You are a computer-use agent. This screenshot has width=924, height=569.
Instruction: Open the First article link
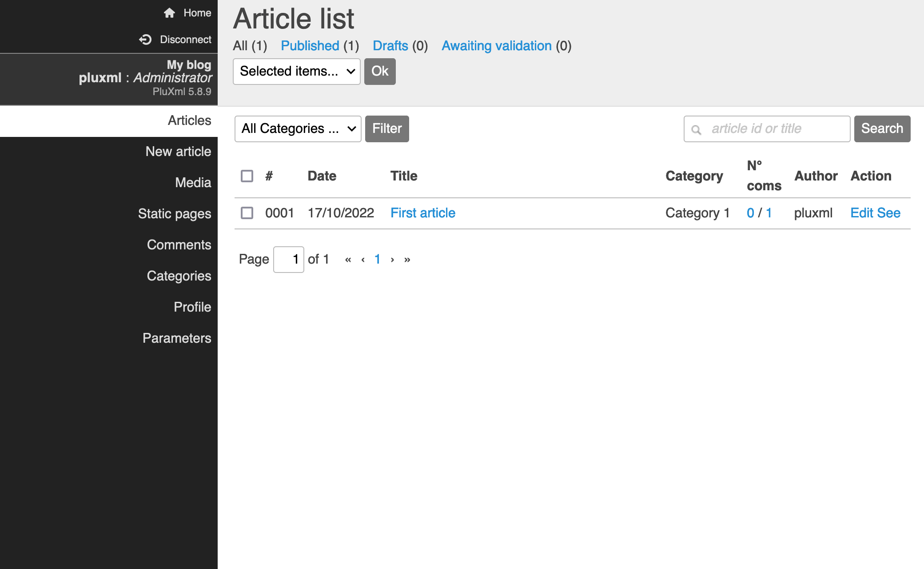pos(422,213)
